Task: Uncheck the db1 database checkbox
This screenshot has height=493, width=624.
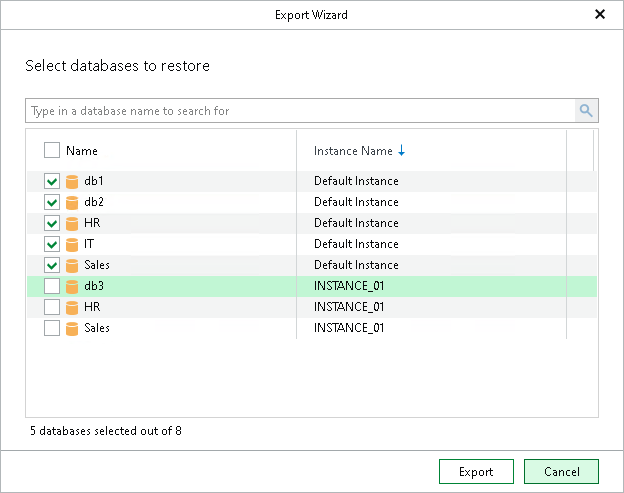Action: pyautogui.click(x=52, y=182)
